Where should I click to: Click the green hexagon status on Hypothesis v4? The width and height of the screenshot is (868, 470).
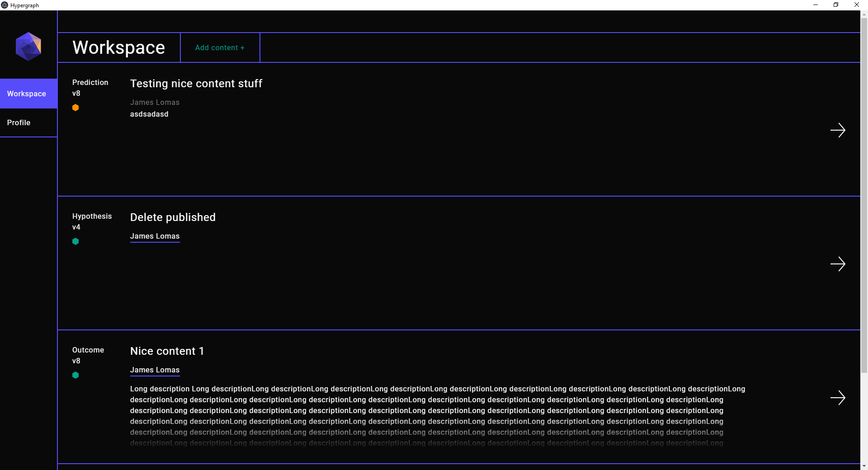[x=75, y=241]
